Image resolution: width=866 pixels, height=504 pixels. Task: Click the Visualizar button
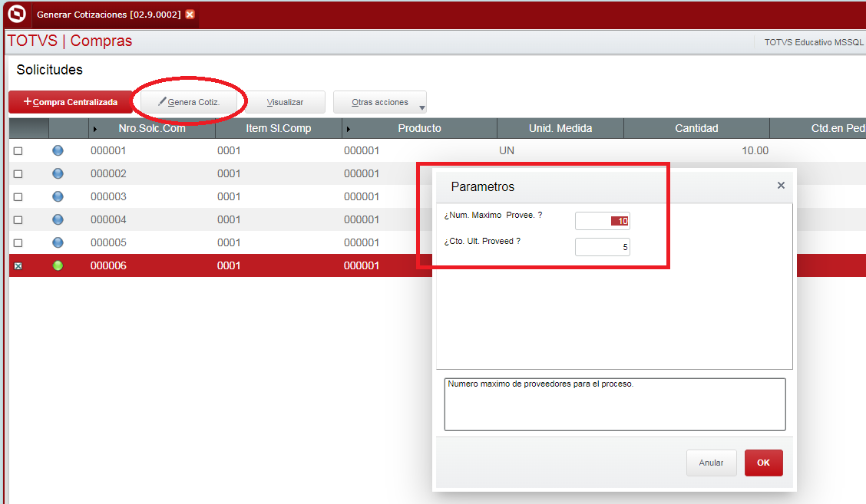[285, 102]
